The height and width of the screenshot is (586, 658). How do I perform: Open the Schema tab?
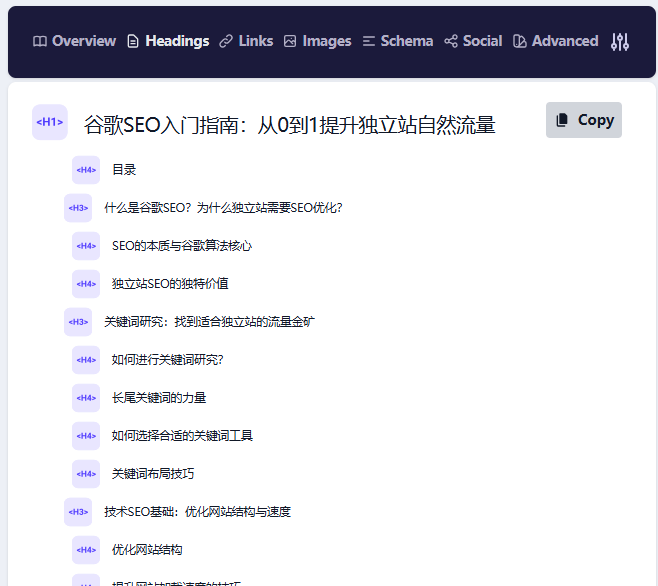click(x=397, y=41)
